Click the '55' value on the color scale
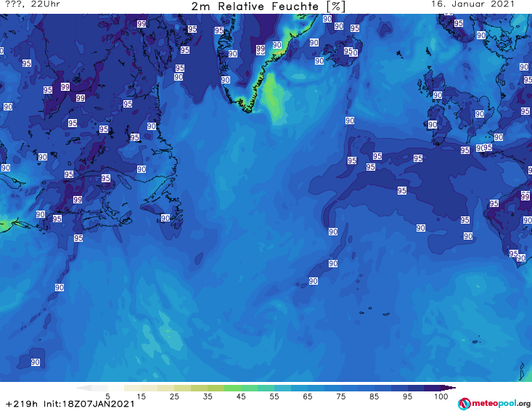The height and width of the screenshot is (411, 532). [x=274, y=396]
